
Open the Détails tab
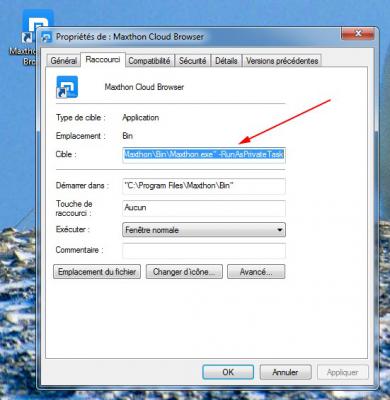(226, 61)
